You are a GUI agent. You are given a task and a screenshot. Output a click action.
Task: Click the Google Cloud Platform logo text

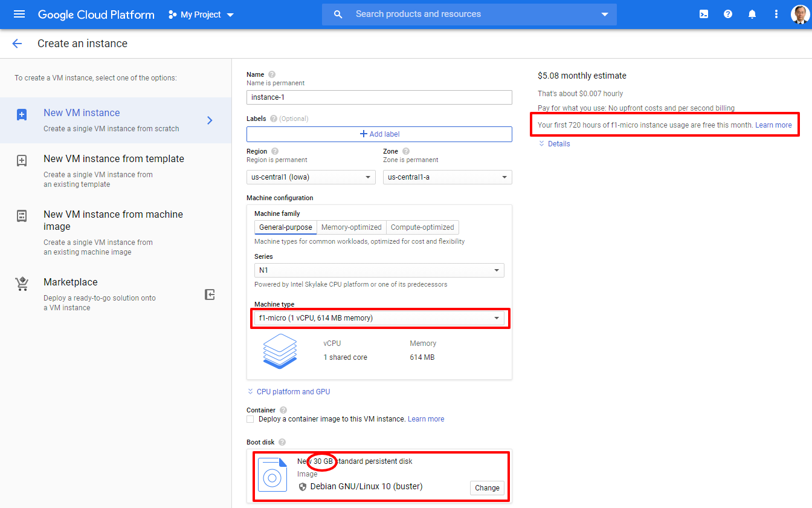click(x=96, y=15)
